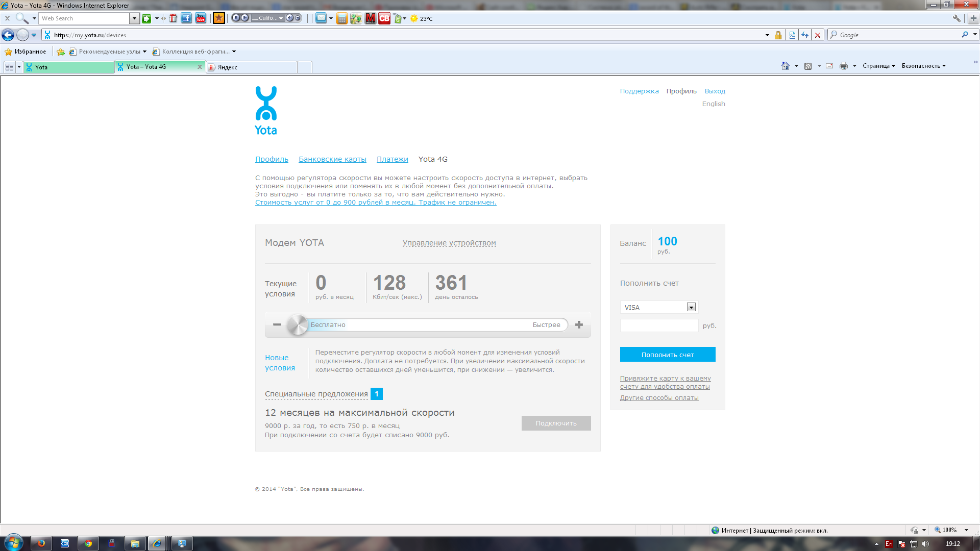Image resolution: width=980 pixels, height=551 pixels.
Task: Switch site language to English
Action: click(x=713, y=104)
